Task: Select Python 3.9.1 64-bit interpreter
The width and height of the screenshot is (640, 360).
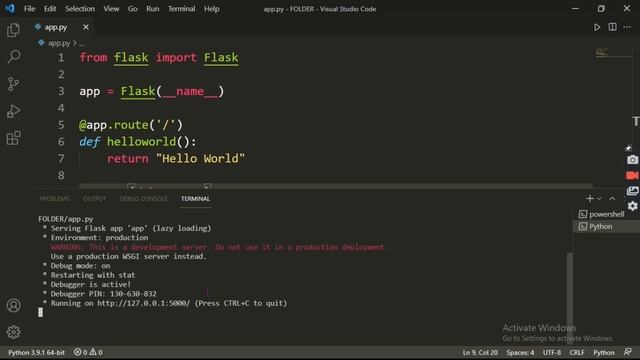Action: tap(36, 352)
